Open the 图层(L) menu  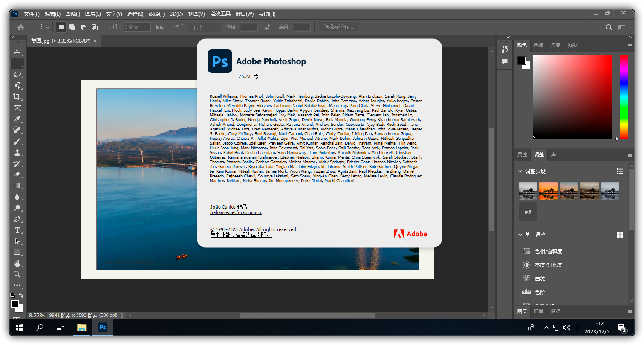coord(93,14)
